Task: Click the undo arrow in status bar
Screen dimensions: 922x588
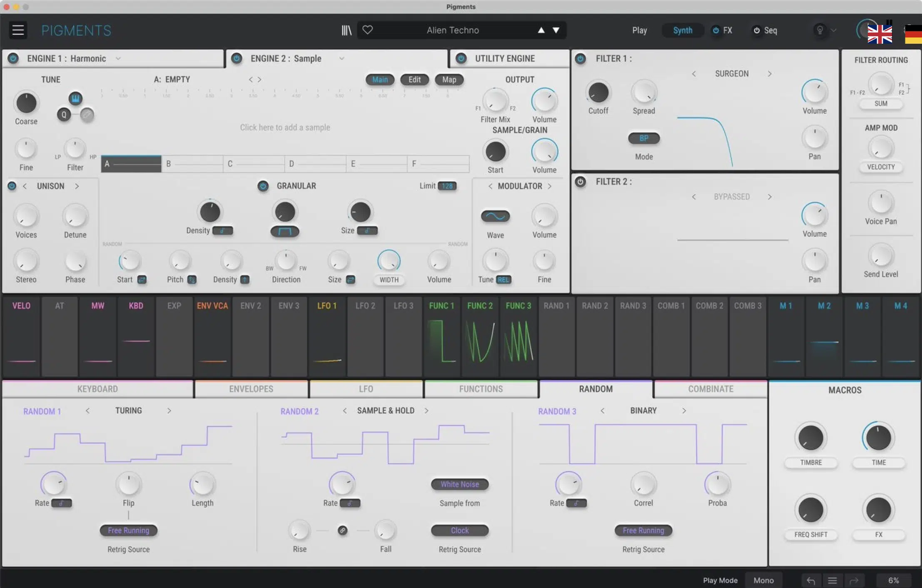Action: click(811, 581)
